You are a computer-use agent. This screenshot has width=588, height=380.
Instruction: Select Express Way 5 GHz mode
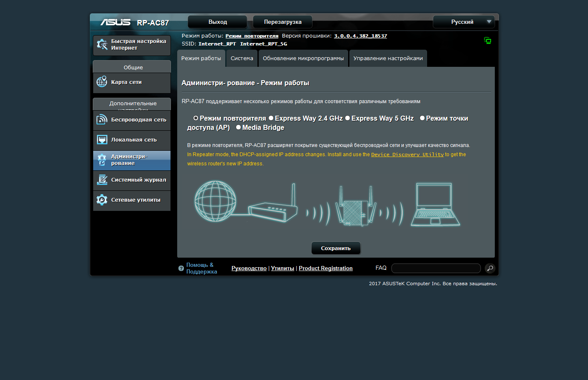(x=347, y=118)
